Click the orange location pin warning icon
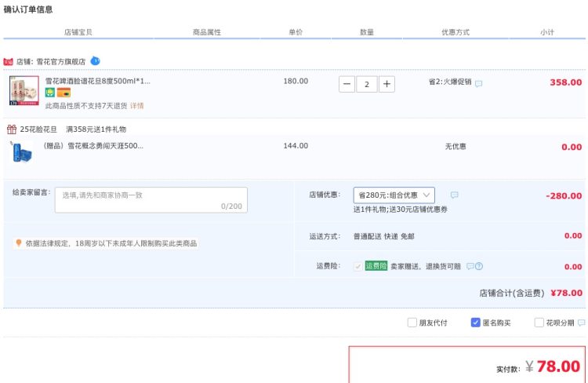The width and height of the screenshot is (588, 383). pyautogui.click(x=19, y=243)
